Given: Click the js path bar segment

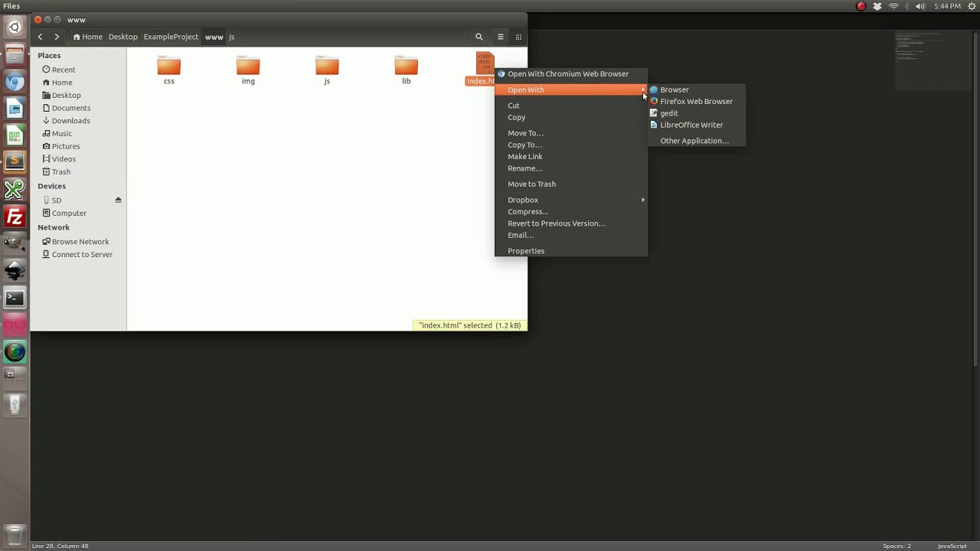Looking at the screenshot, I should point(232,37).
